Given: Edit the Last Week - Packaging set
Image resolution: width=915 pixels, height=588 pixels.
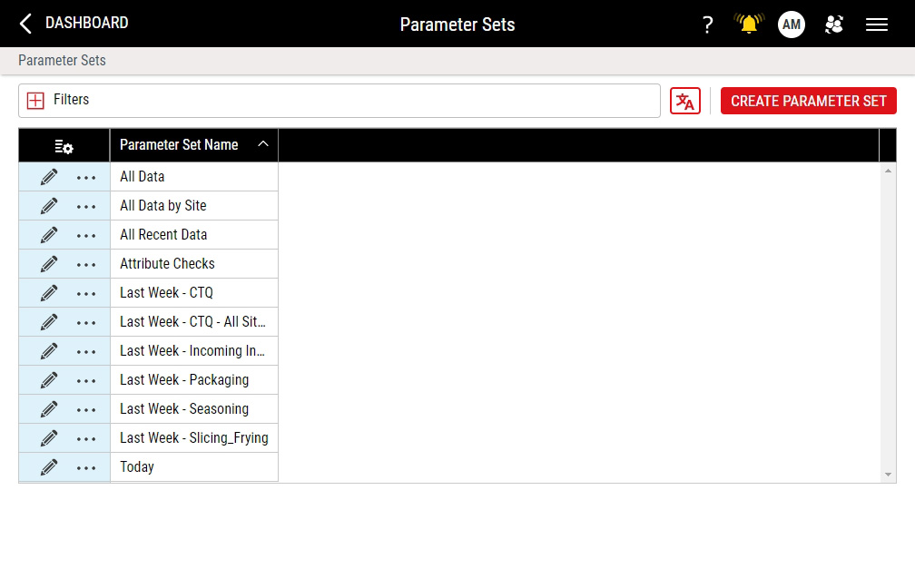Looking at the screenshot, I should pyautogui.click(x=49, y=380).
